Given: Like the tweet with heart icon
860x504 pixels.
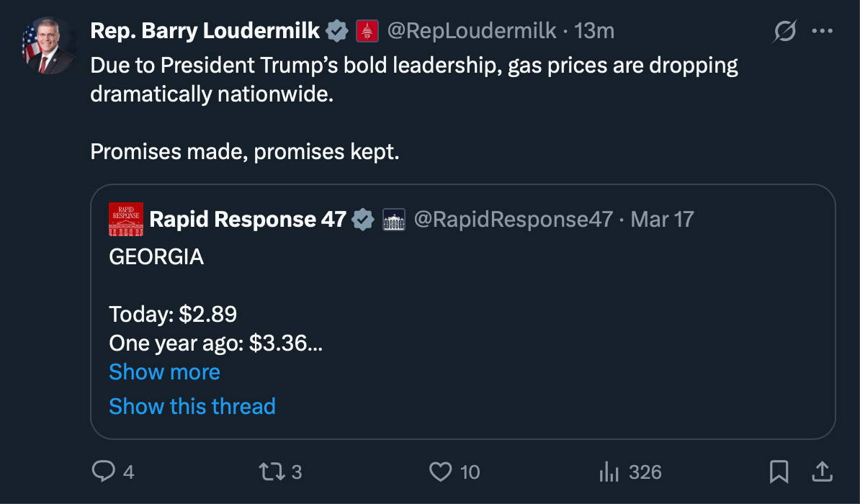Looking at the screenshot, I should click(439, 472).
